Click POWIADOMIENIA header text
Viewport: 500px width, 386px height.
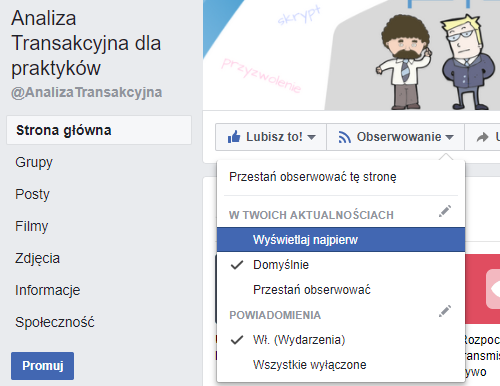point(275,315)
